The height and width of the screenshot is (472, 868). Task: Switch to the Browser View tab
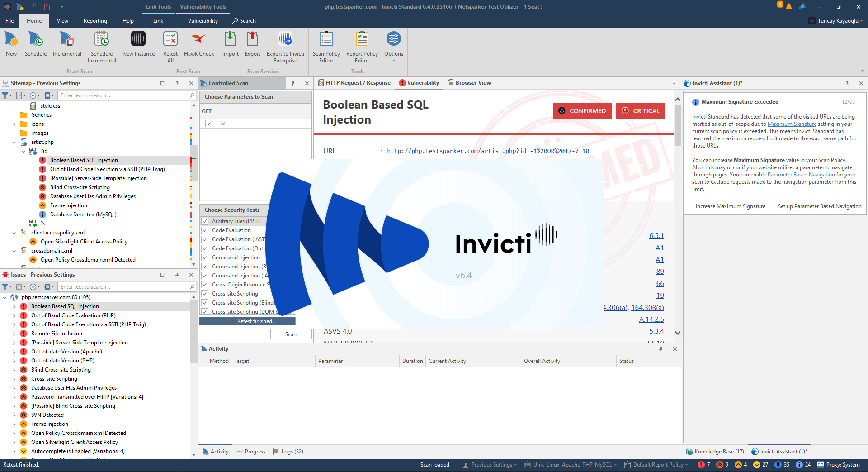[469, 83]
